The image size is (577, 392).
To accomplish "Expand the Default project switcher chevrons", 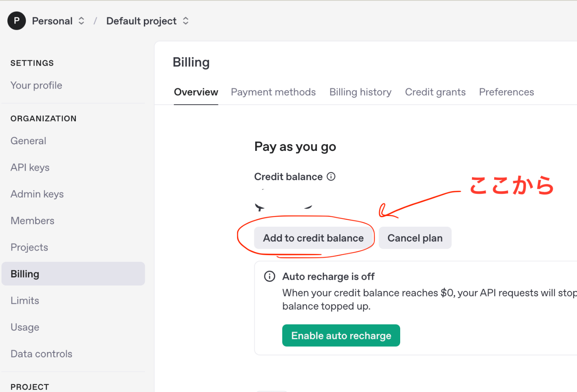I will 186,21.
